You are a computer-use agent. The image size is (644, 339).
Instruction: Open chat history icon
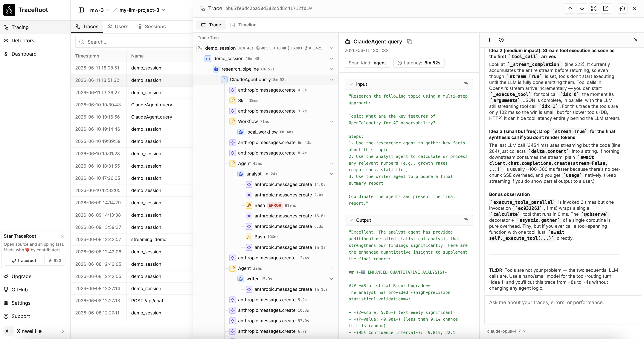tap(501, 40)
